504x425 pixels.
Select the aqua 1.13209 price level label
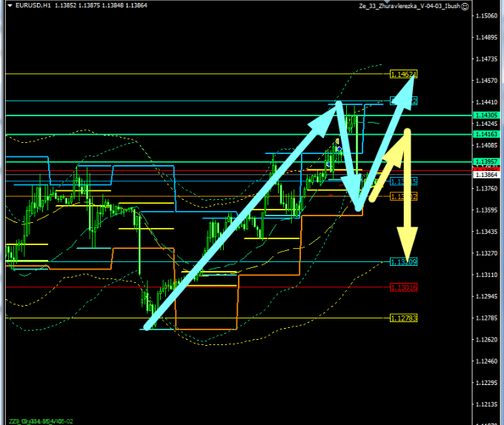coord(404,261)
